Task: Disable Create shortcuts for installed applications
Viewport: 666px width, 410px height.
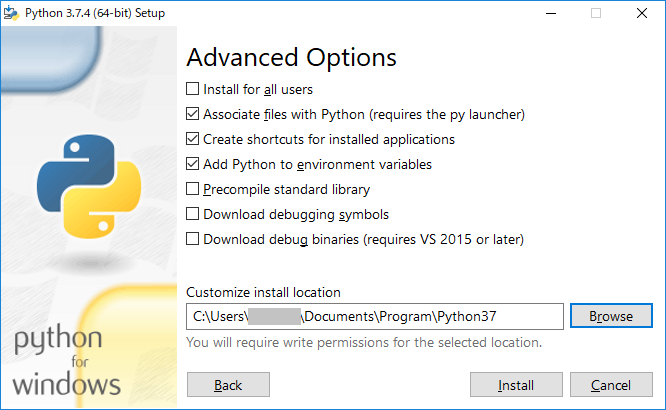Action: pyautogui.click(x=193, y=139)
